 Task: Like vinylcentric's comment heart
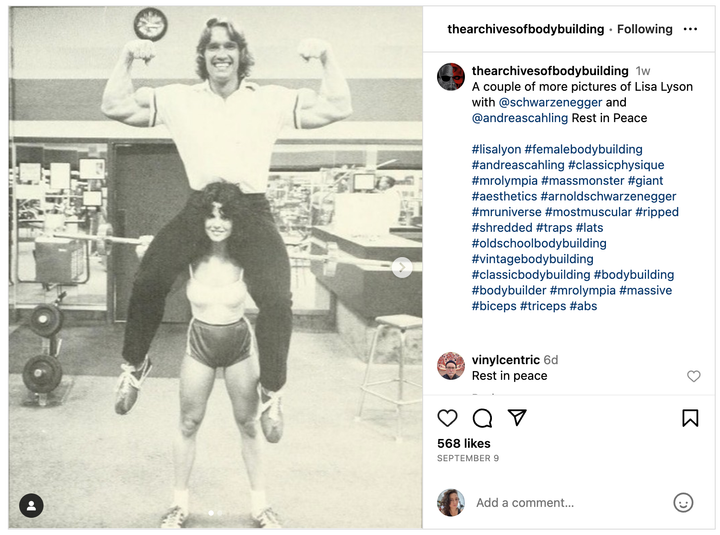point(693,376)
